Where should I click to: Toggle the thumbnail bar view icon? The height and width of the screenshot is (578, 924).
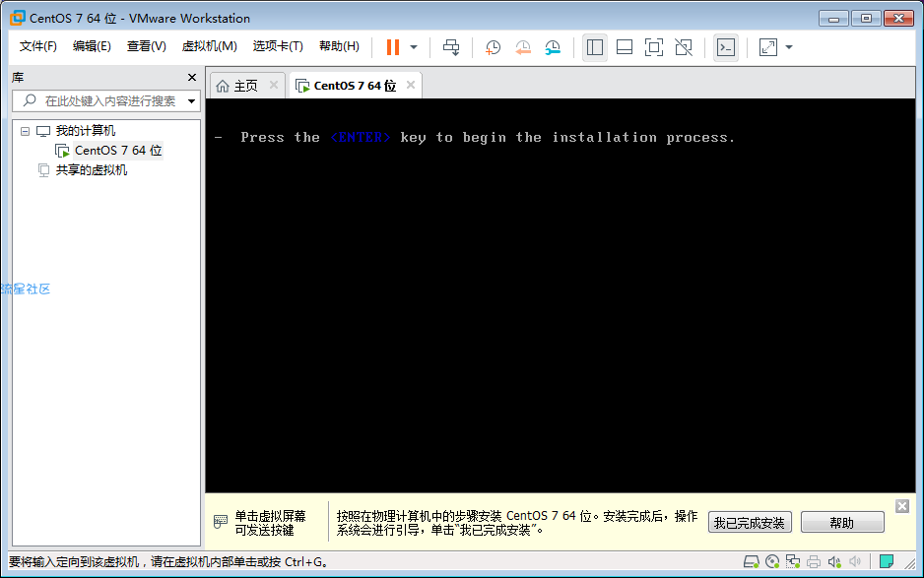pyautogui.click(x=625, y=47)
